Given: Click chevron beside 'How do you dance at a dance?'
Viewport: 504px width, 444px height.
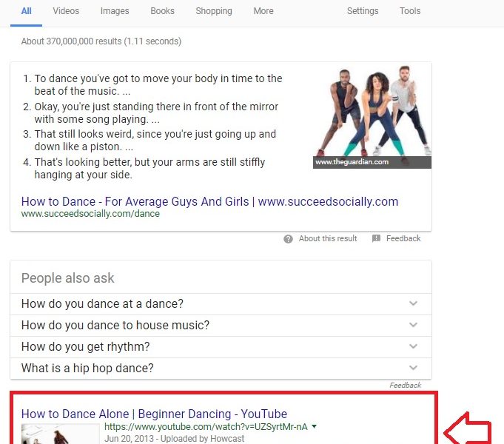Looking at the screenshot, I should [x=414, y=303].
